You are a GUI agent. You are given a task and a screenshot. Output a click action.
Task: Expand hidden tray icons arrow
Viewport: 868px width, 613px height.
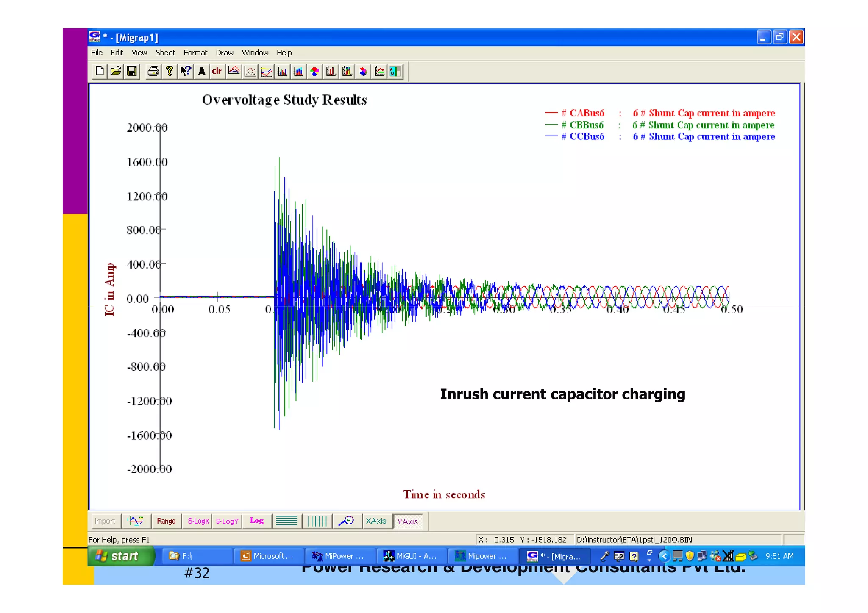point(664,556)
